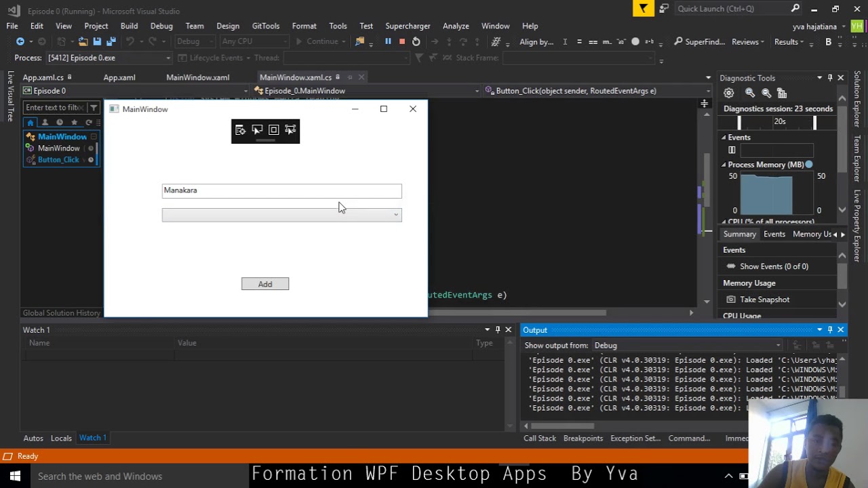Open the Any CPU platform dropdown
Screen dimensions: 868x488
[254, 41]
